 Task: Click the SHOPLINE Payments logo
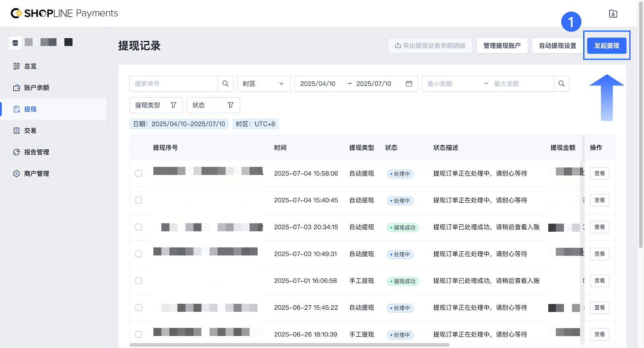pos(64,13)
